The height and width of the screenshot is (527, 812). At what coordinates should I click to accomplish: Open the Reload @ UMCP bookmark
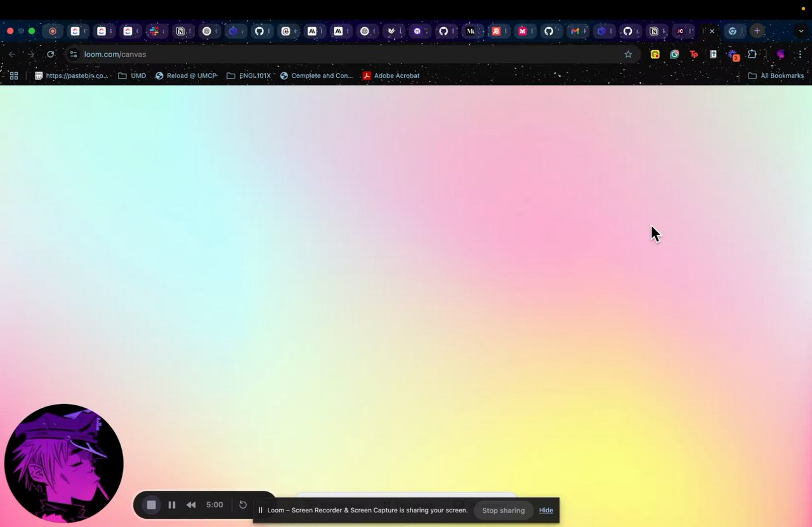[x=187, y=75]
